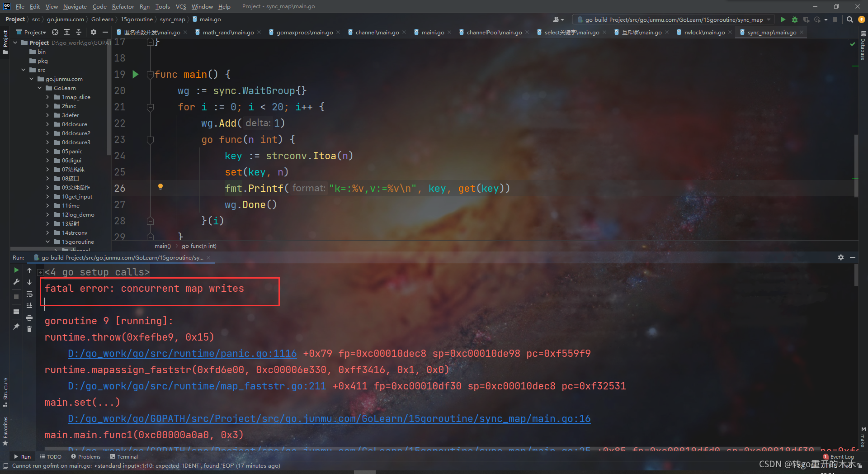Toggle Structure side tab
This screenshot has height=474, width=868.
click(x=5, y=392)
